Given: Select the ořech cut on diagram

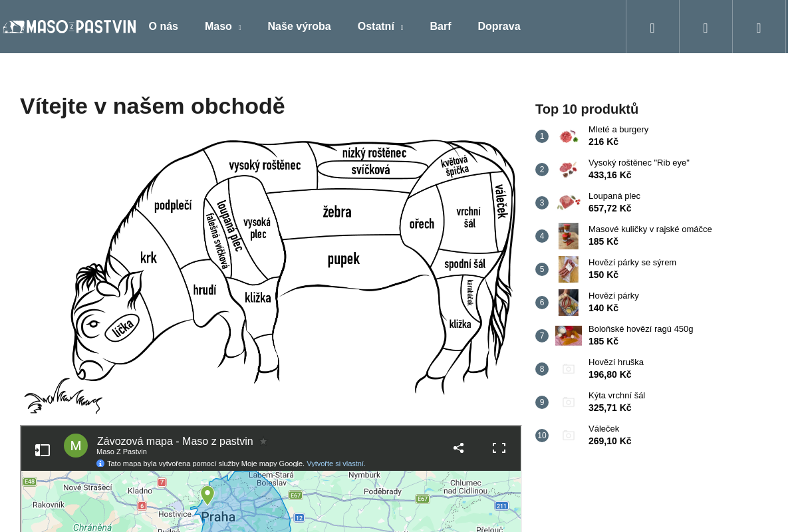Looking at the screenshot, I should point(422,224).
